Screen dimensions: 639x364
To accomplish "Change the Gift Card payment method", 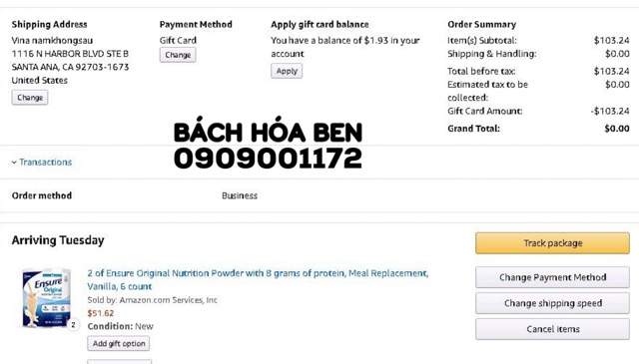I will 178,55.
